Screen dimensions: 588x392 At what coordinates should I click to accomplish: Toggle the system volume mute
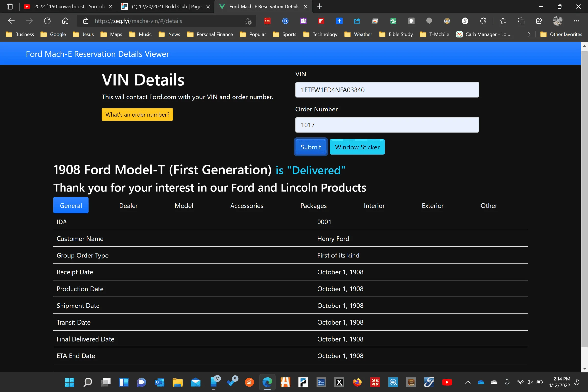529,382
